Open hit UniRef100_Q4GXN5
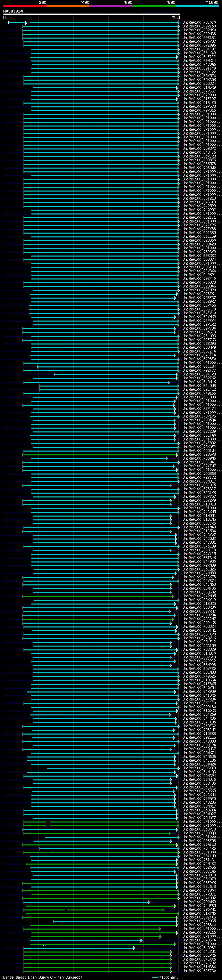Screen dimensions: 222x980 coord(199,512)
